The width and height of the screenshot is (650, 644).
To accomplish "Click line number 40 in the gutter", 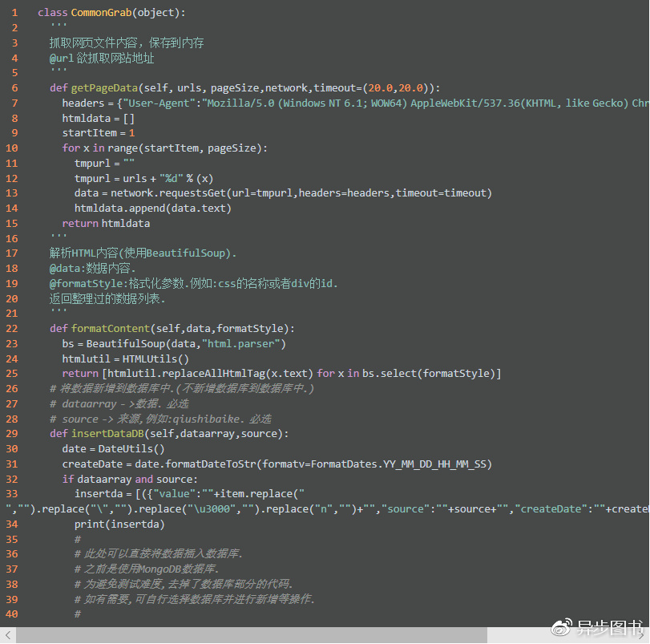I will click(x=11, y=614).
